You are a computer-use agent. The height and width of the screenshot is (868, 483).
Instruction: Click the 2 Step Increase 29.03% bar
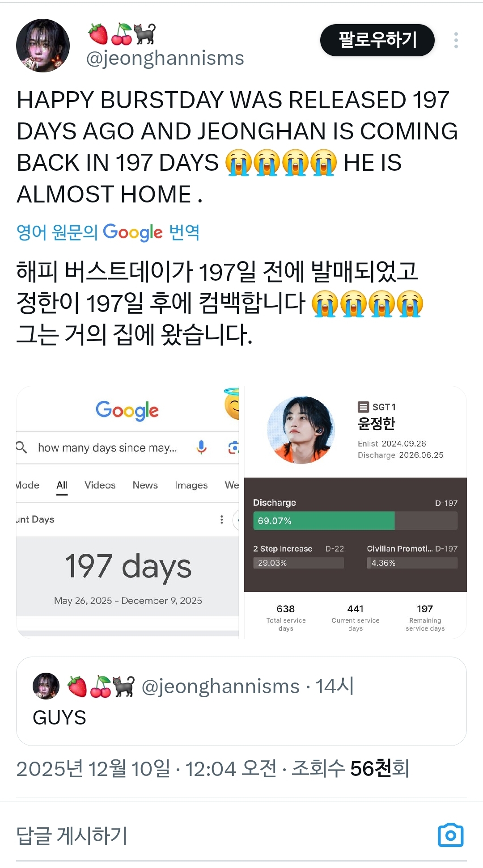coord(298,563)
